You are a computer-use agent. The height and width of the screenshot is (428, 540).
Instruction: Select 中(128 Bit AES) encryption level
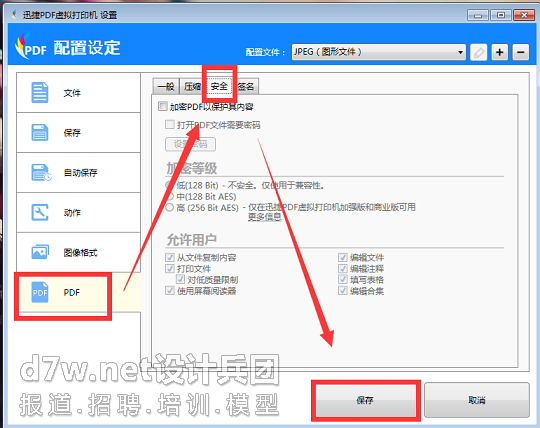coord(169,197)
